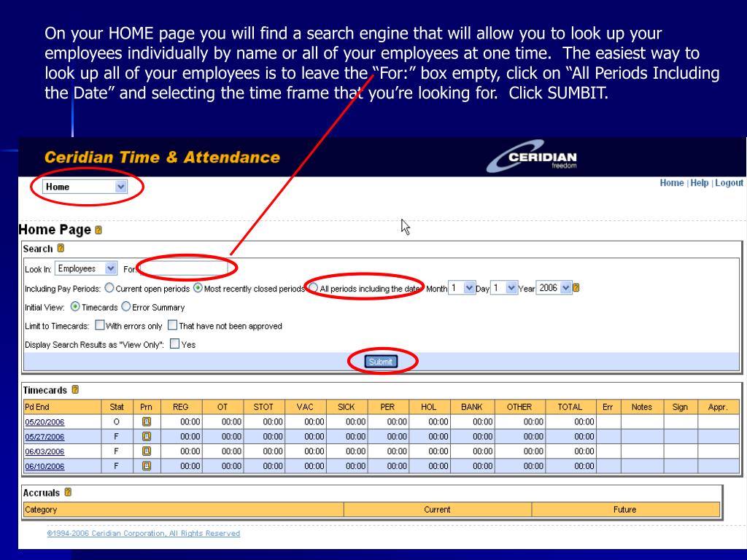
Task: Click the VAC column header
Action: click(x=305, y=407)
